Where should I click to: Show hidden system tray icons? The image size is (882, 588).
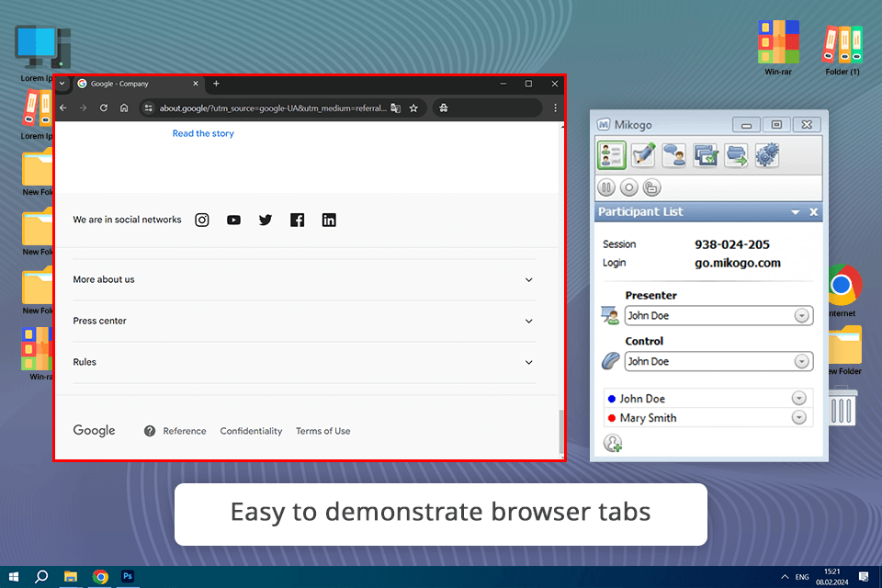coord(785,577)
